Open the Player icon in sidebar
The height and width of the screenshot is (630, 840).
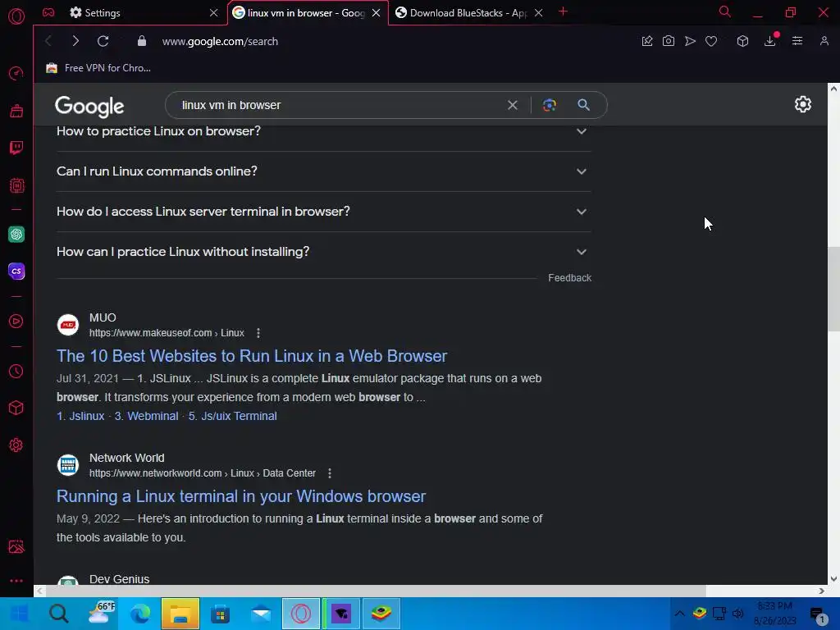[16, 321]
